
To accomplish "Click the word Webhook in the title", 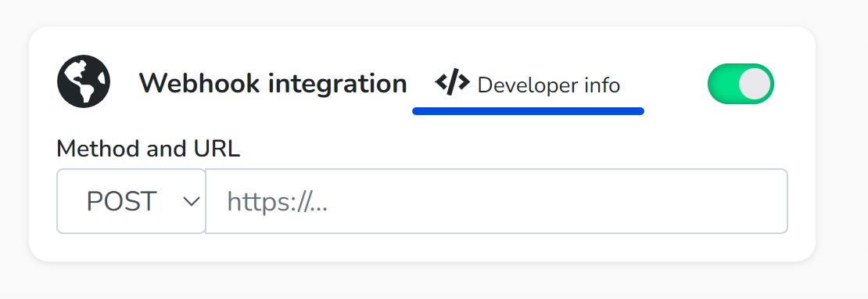I will (199, 84).
